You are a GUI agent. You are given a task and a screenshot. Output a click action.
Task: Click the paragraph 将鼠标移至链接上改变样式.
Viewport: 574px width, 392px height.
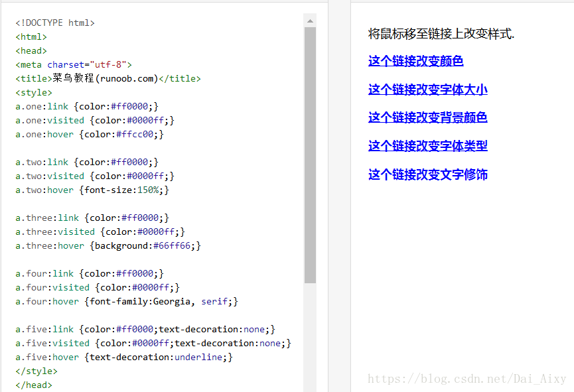coord(441,34)
